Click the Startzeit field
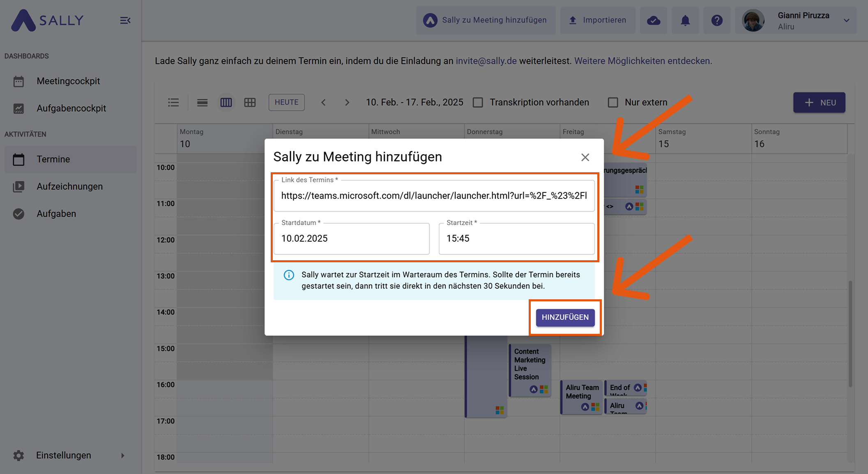The width and height of the screenshot is (868, 474). click(517, 238)
